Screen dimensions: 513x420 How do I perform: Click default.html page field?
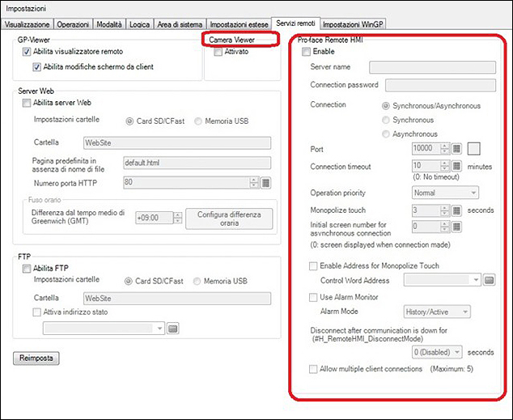(x=197, y=163)
